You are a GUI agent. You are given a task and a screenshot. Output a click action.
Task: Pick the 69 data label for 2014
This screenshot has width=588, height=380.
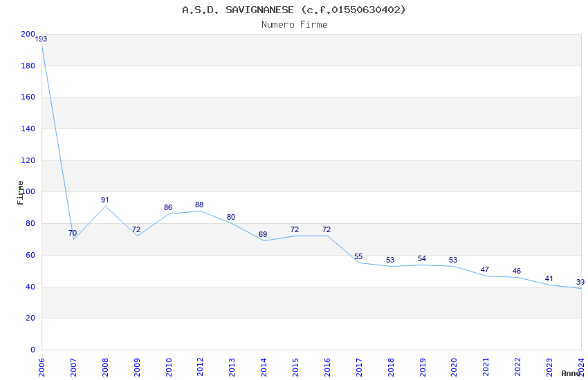[x=263, y=235]
